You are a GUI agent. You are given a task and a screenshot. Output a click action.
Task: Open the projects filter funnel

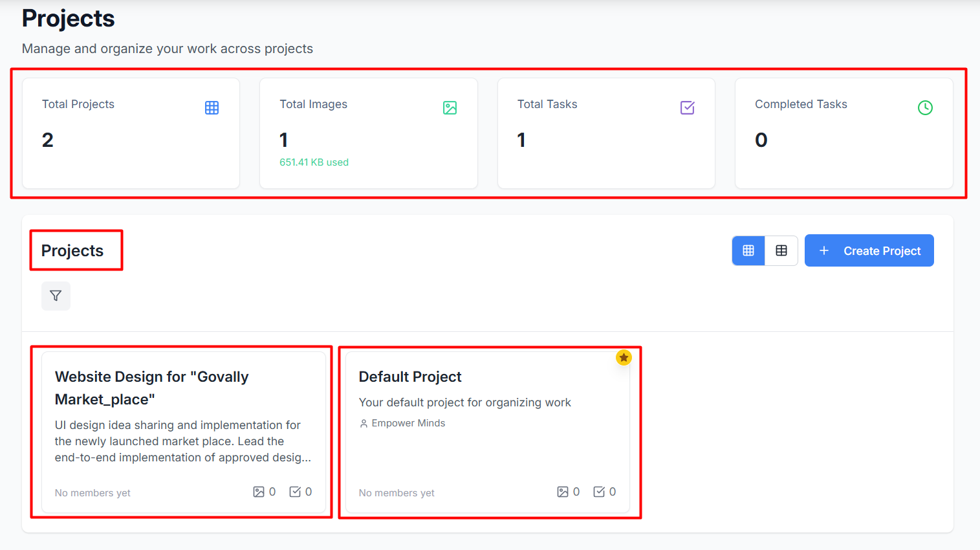56,296
